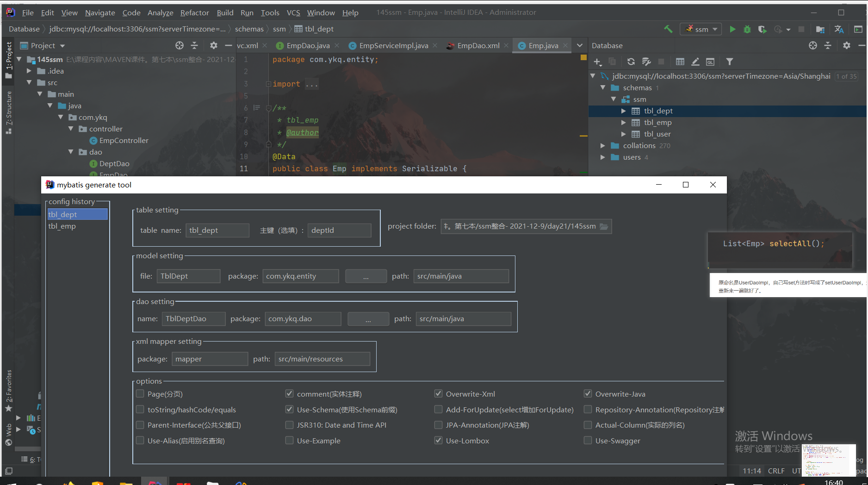Open Project Structure folder icon
Screen dimensions: 868x485
click(820, 29)
